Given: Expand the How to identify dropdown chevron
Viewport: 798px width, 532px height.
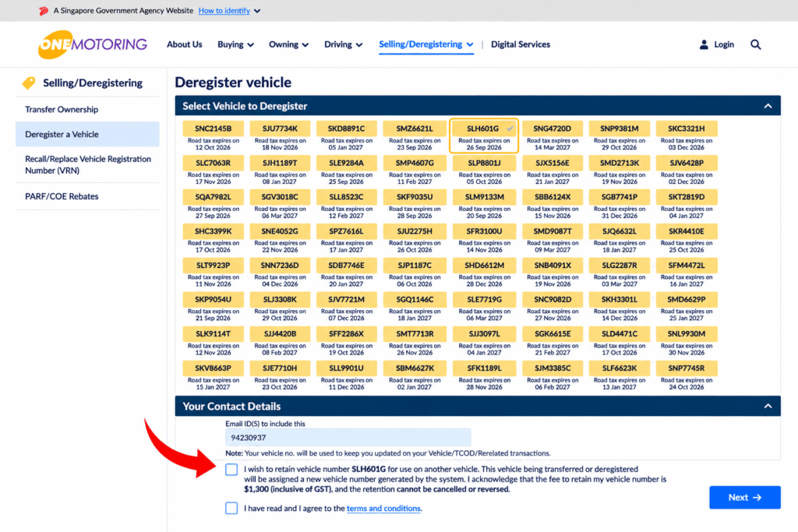Looking at the screenshot, I should point(257,11).
